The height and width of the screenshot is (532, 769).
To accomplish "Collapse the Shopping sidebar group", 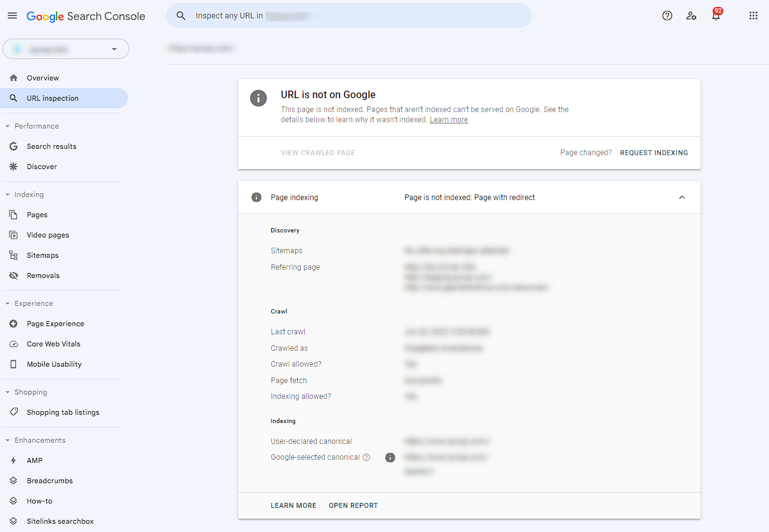I will point(8,392).
